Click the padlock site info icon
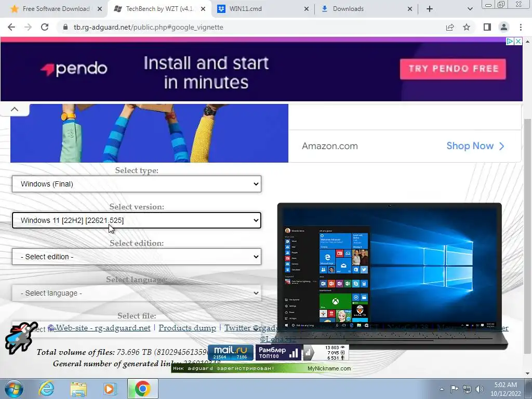This screenshot has width=532, height=399. pos(65,27)
